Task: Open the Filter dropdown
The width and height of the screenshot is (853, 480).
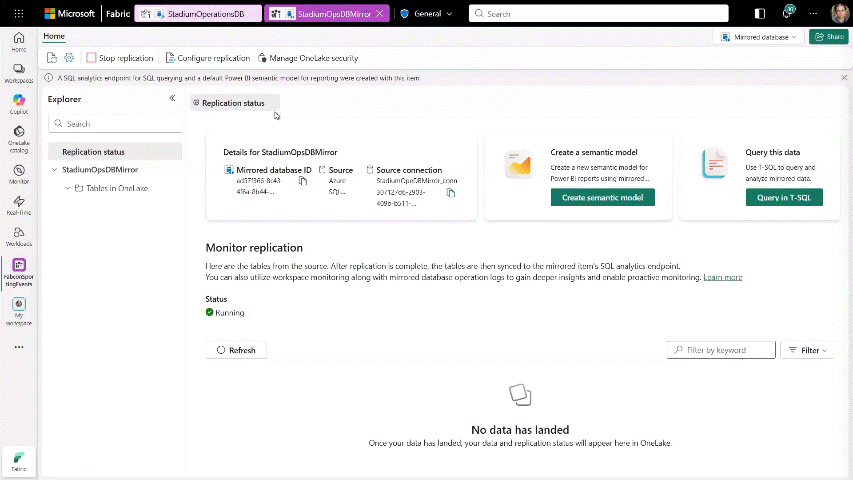Action: (x=807, y=350)
